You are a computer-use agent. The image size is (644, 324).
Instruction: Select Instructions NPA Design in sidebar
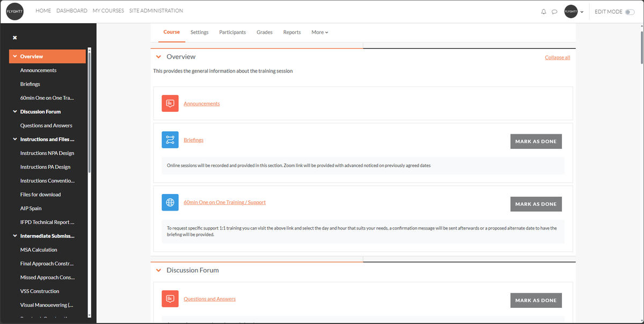pos(47,153)
